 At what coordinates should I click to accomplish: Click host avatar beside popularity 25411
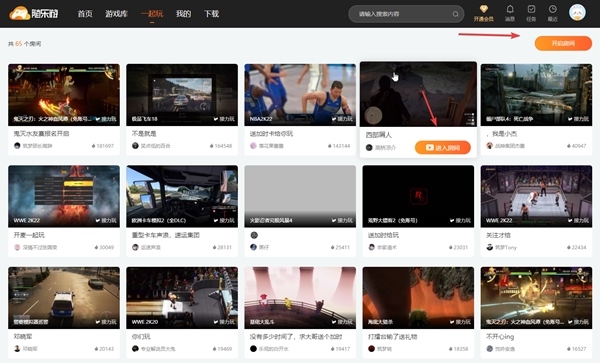(x=253, y=247)
